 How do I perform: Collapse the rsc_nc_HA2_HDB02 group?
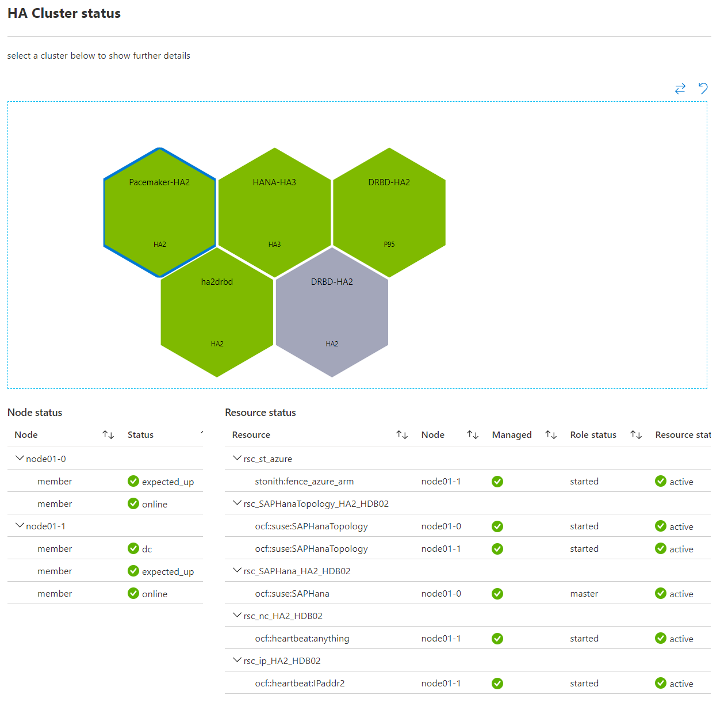[x=237, y=616]
